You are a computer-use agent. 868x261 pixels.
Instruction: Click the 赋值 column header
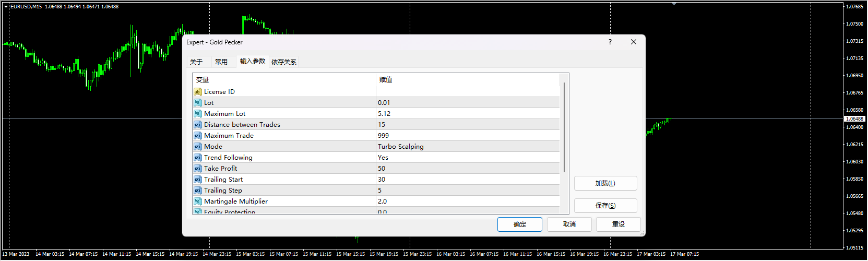click(468, 79)
